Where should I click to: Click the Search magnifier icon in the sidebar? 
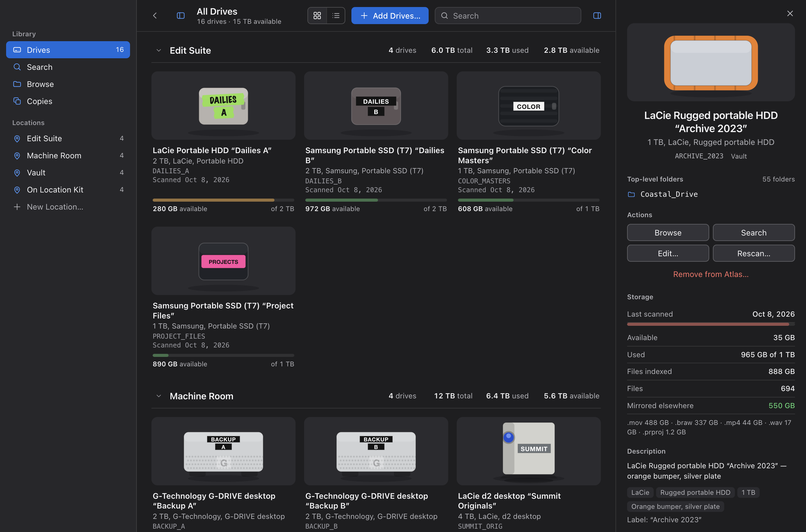(x=17, y=67)
